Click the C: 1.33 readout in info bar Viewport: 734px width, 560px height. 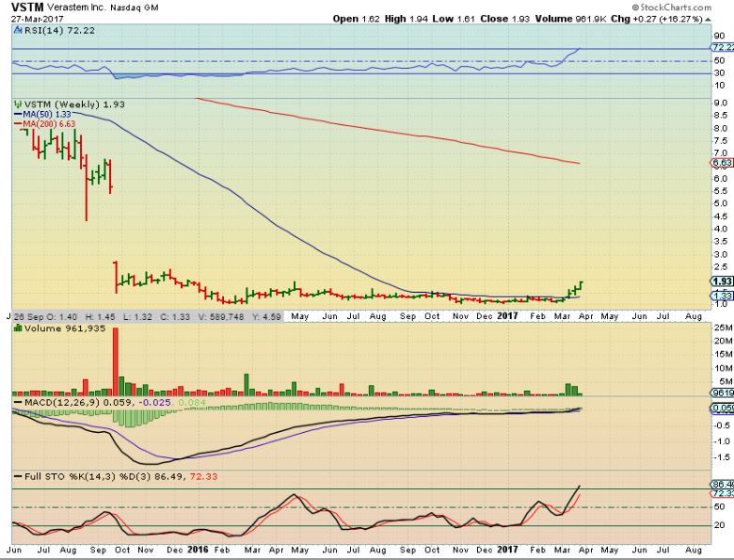coord(175,316)
